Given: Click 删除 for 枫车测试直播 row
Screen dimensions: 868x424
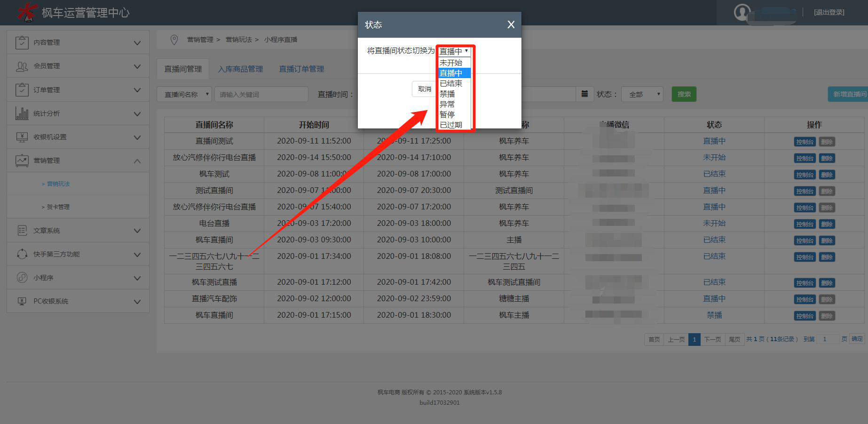Looking at the screenshot, I should pos(827,283).
